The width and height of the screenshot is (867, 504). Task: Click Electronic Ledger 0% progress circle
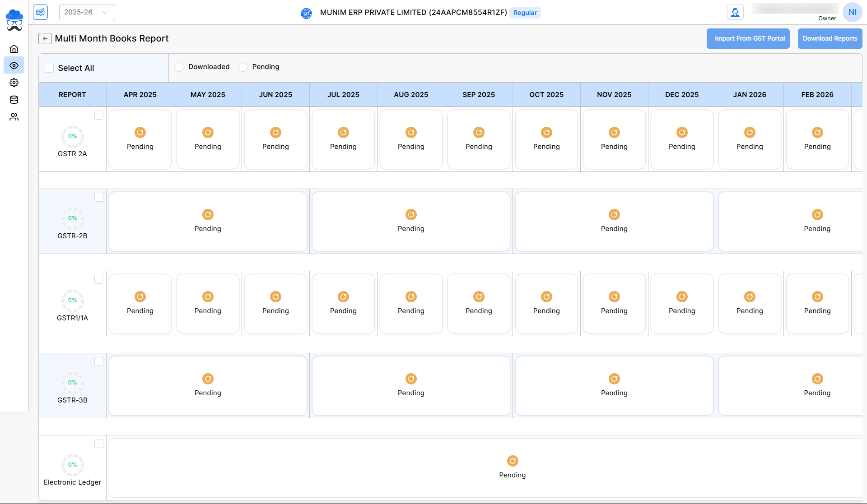point(72,464)
